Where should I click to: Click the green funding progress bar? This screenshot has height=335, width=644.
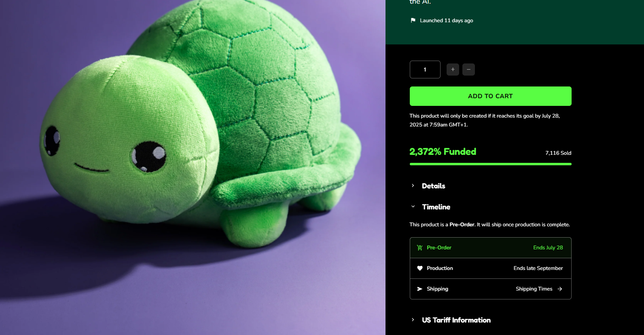491,164
